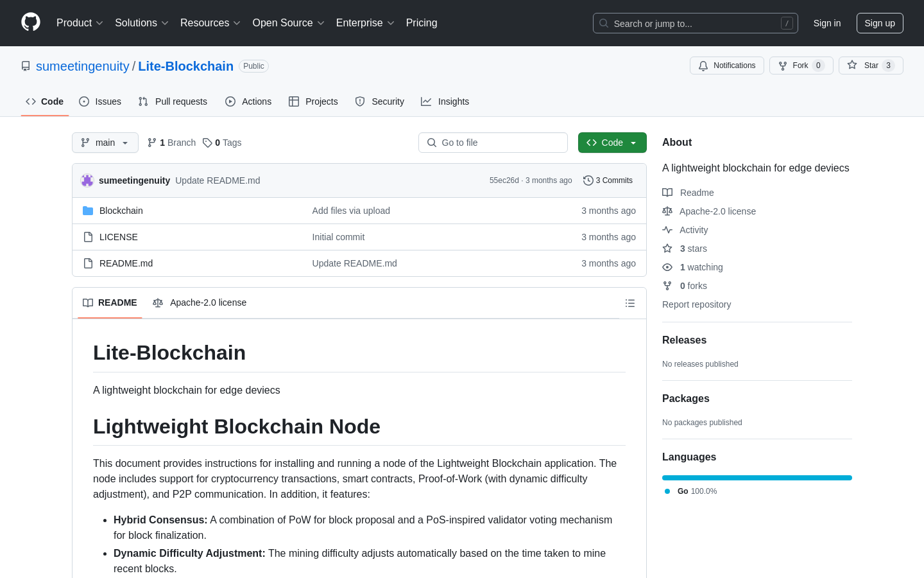The height and width of the screenshot is (578, 924).
Task: Select the Insights tab
Action: (445, 101)
